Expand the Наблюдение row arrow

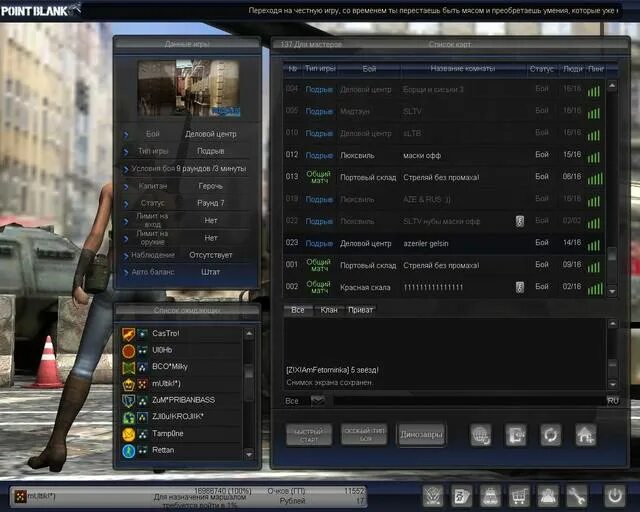pyautogui.click(x=126, y=256)
